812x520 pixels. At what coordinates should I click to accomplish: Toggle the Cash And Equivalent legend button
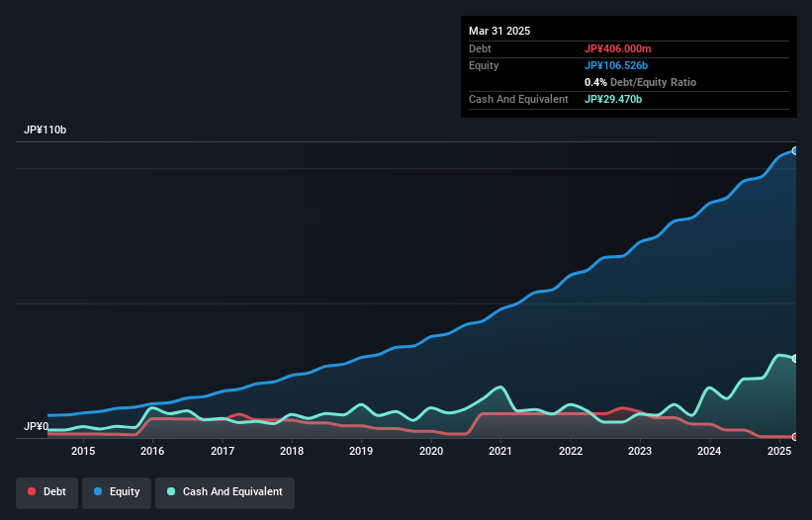225,492
